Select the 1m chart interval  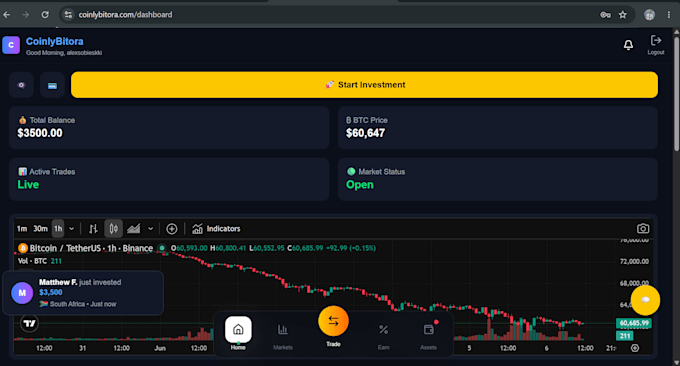pos(22,229)
